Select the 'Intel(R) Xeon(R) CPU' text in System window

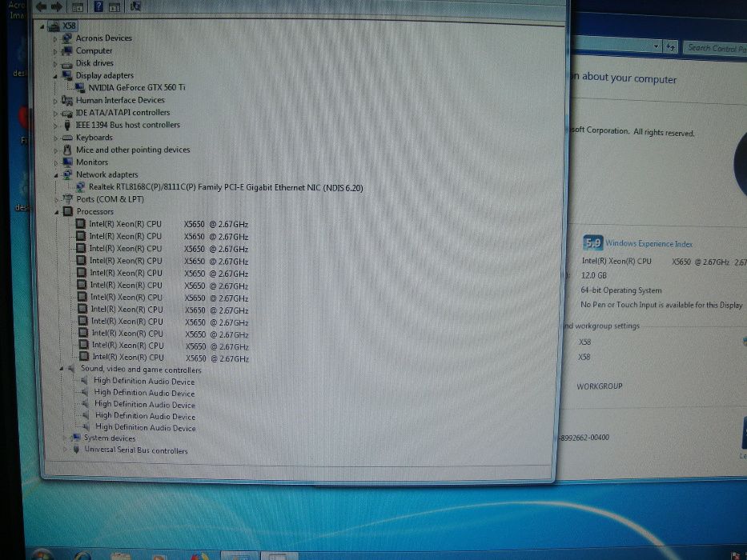tap(616, 261)
